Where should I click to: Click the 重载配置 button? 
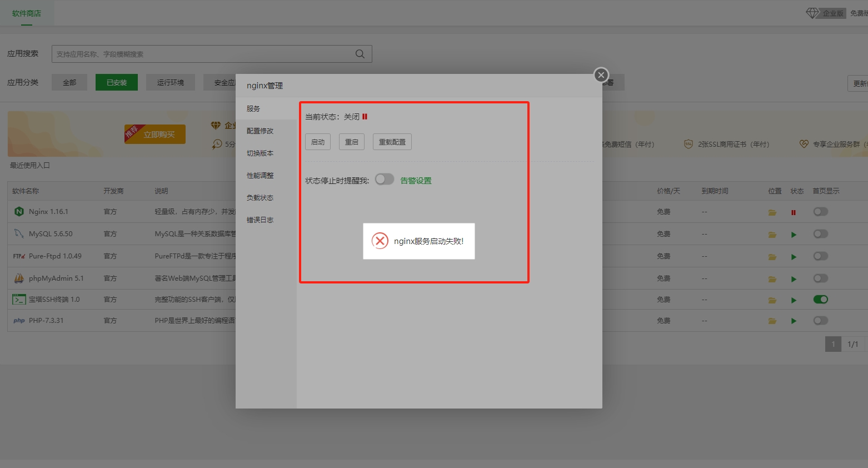pos(392,142)
